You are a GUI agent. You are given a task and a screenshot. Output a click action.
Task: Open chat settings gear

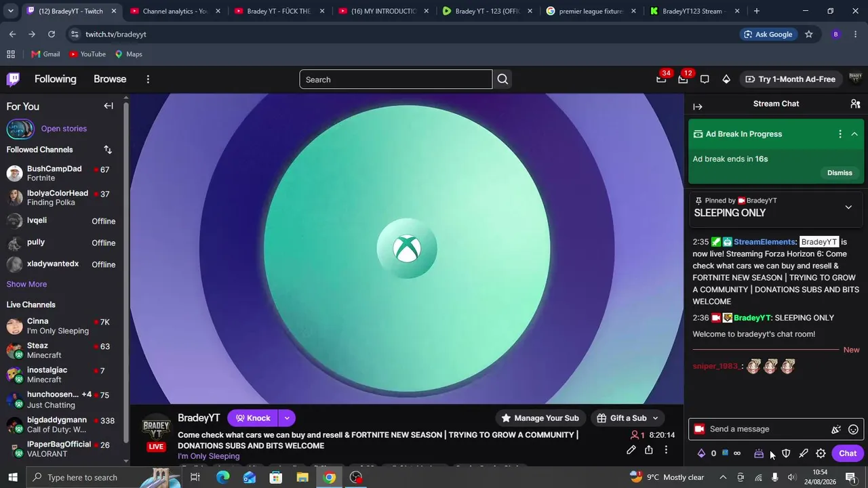[x=821, y=453]
